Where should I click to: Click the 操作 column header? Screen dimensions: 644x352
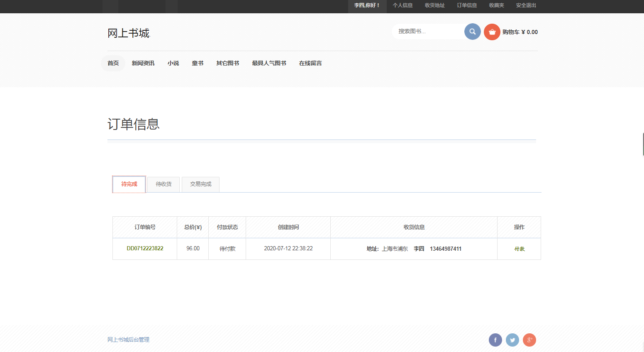point(519,227)
